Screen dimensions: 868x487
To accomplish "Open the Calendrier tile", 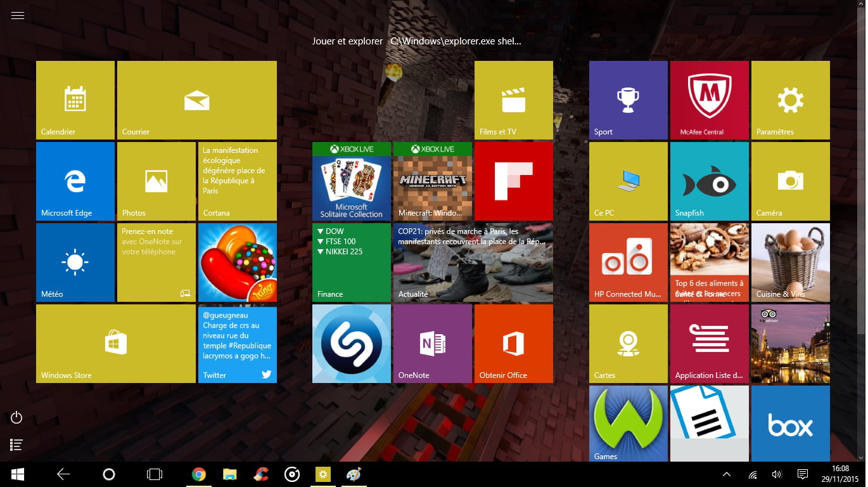I will coord(75,100).
